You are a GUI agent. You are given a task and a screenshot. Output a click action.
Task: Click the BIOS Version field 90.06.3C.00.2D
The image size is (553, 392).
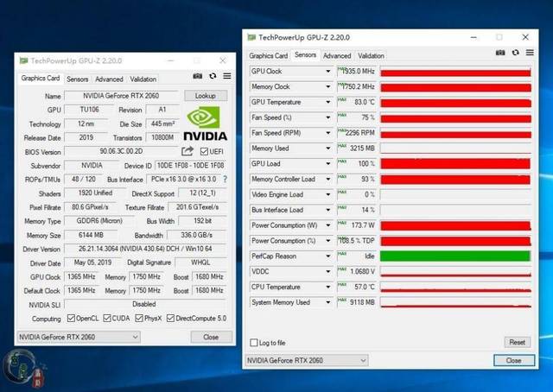[121, 152]
